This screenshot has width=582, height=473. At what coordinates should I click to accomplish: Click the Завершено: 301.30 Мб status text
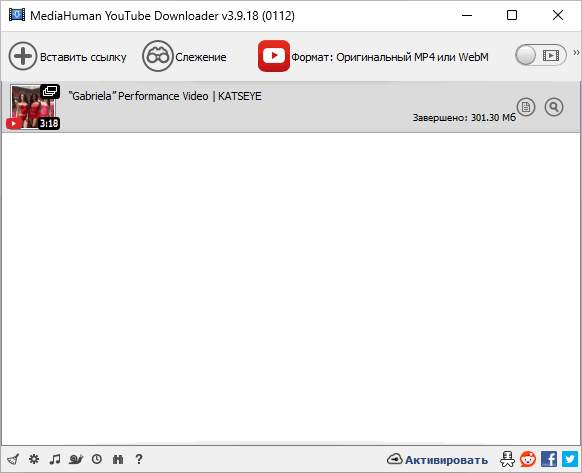click(x=464, y=118)
